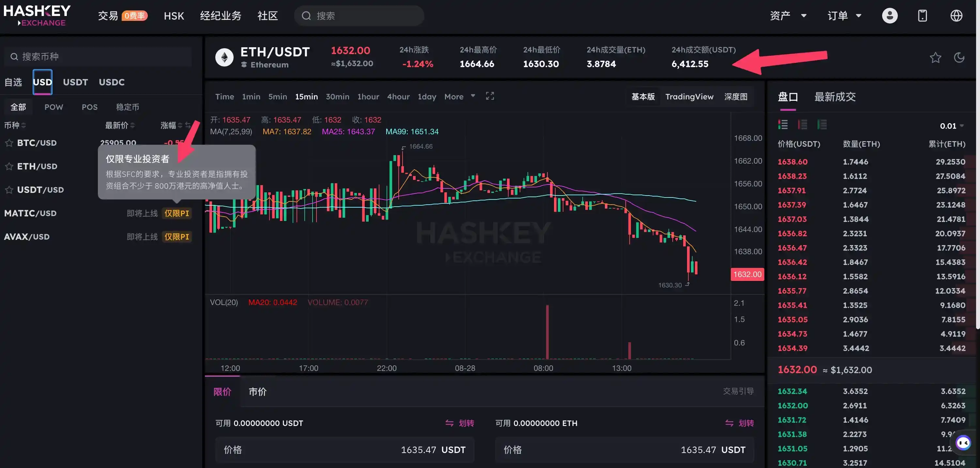Switch chart to 1hour interval
980x468 pixels.
(x=368, y=96)
